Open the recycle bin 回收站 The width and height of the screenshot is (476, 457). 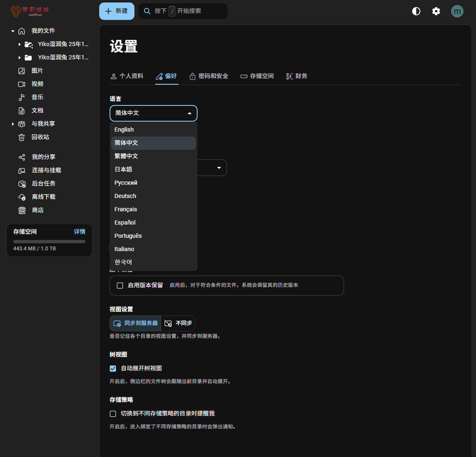[x=40, y=137]
